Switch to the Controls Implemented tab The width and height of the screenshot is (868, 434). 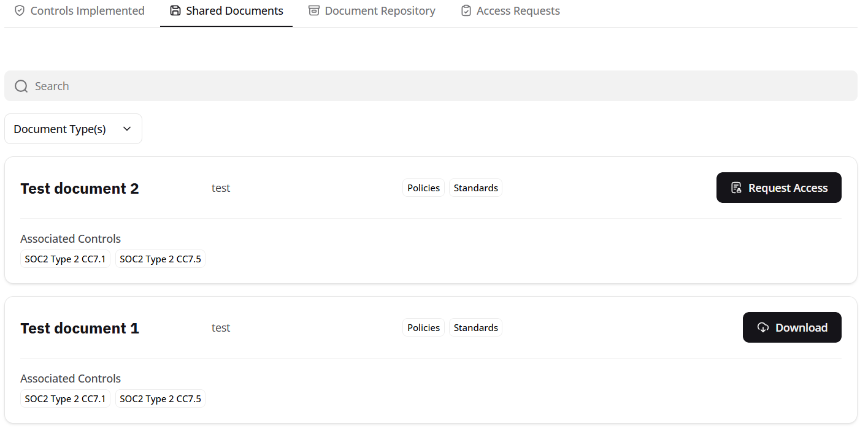point(87,11)
